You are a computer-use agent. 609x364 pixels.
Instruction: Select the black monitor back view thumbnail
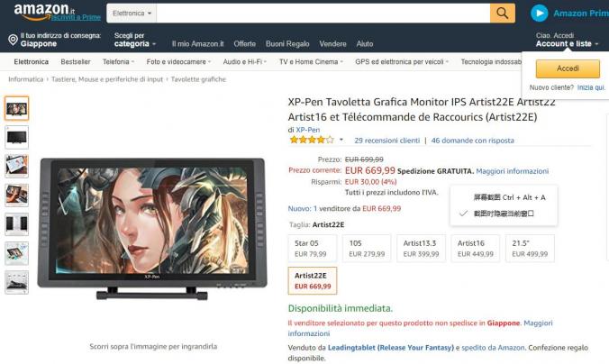point(17,137)
